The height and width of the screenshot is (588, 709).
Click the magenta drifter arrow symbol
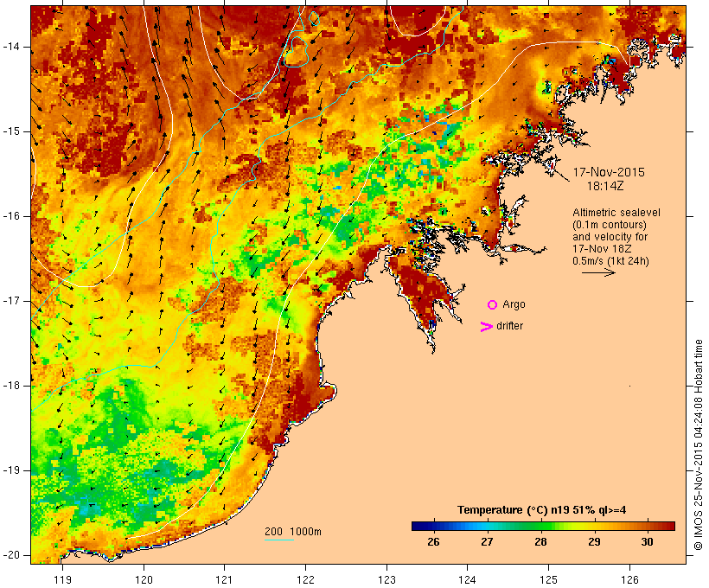tap(487, 327)
